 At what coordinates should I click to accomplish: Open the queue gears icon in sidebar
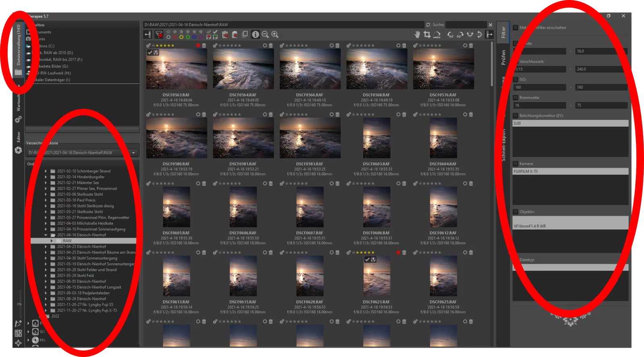coord(18,119)
